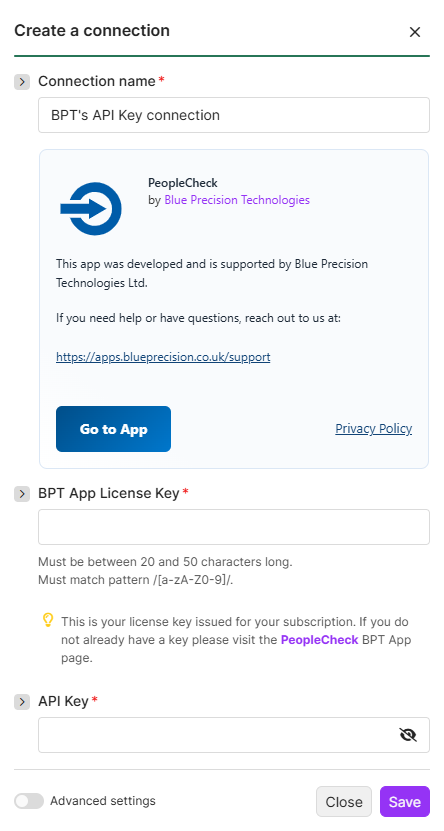Viewport: 444px width, 831px height.
Task: Expand the BPT App License Key chevron
Action: [22, 494]
